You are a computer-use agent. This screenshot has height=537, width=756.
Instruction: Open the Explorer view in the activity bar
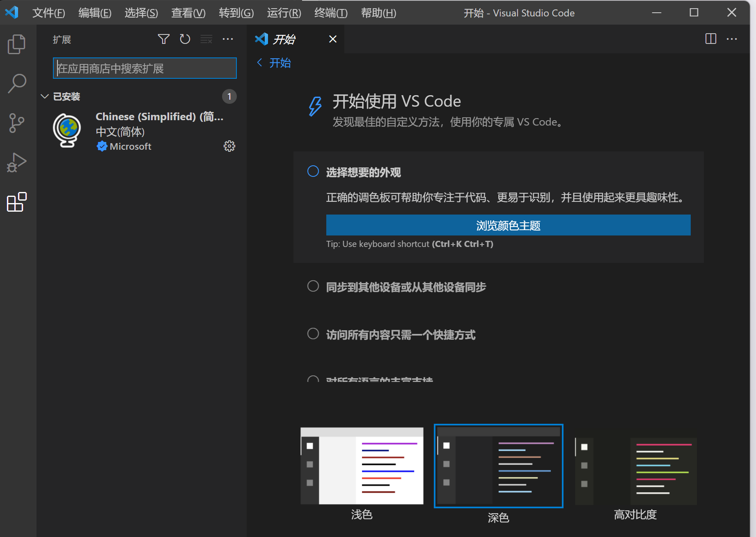(16, 44)
